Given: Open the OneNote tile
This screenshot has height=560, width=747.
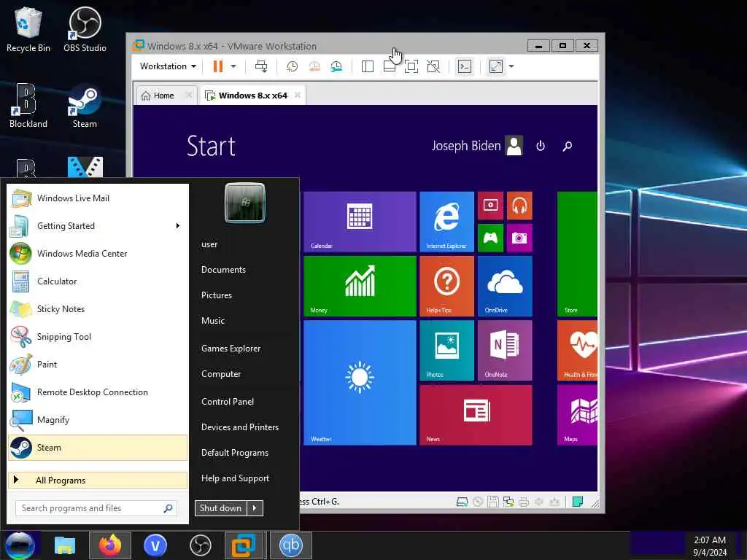Looking at the screenshot, I should pos(505,350).
